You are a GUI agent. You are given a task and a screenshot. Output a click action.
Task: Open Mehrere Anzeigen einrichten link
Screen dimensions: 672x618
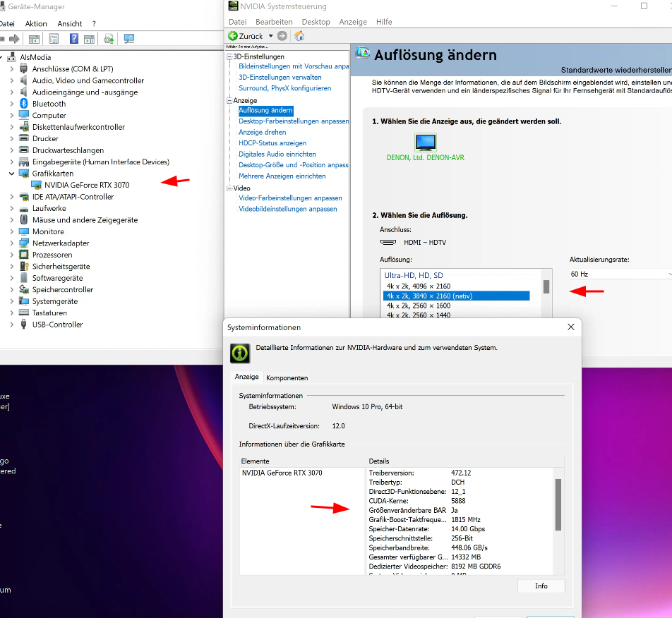pyautogui.click(x=282, y=176)
